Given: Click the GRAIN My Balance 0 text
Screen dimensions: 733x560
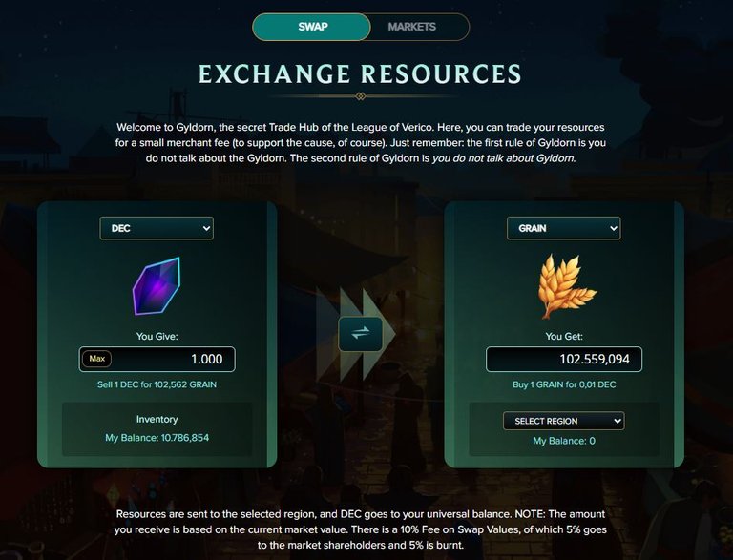Looking at the screenshot, I should (x=564, y=441).
